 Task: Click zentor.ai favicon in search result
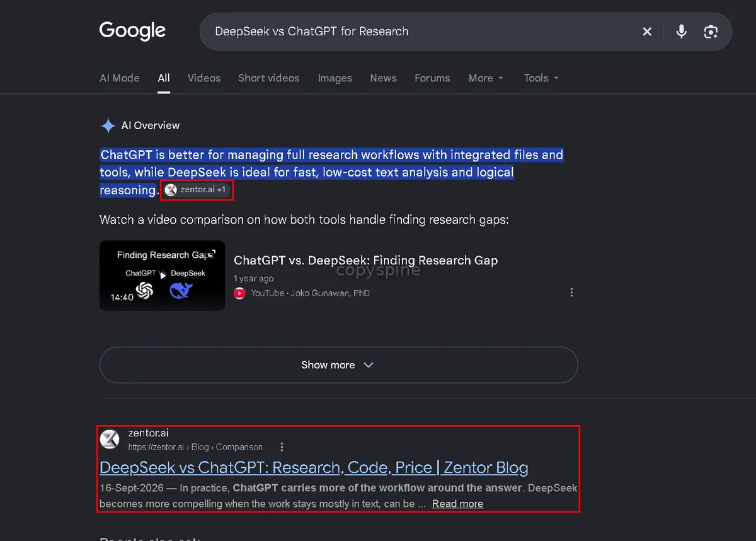tap(110, 439)
